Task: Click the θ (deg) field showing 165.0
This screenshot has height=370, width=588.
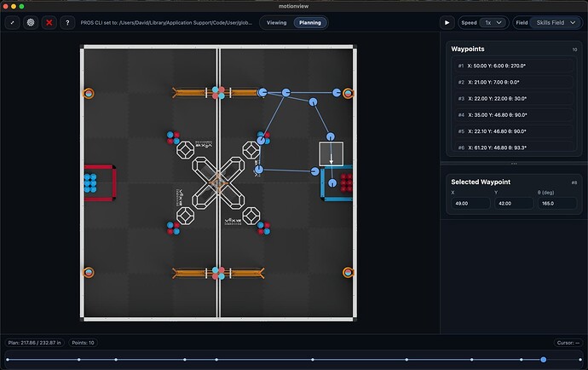Action: 557,204
